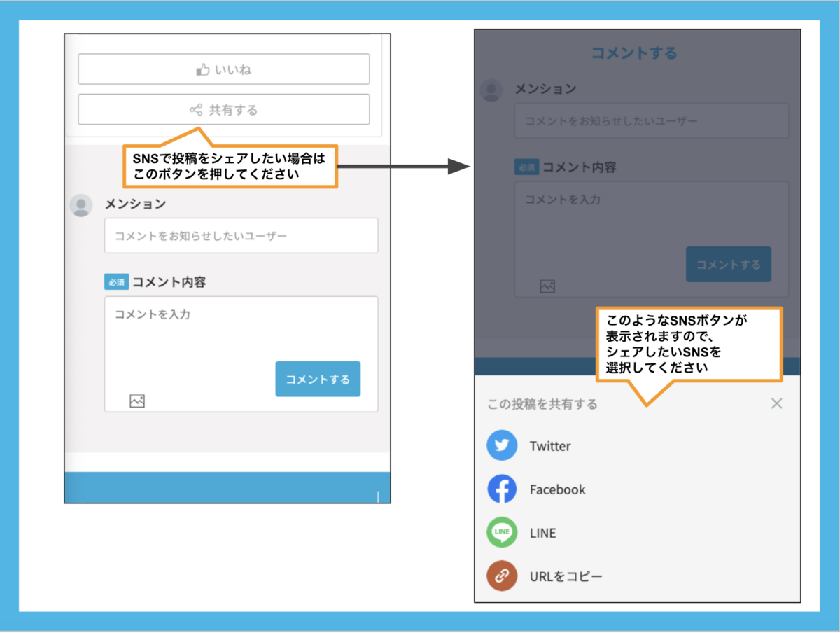840x633 pixels.
Task: Choose the Facebook share option label
Action: 557,489
